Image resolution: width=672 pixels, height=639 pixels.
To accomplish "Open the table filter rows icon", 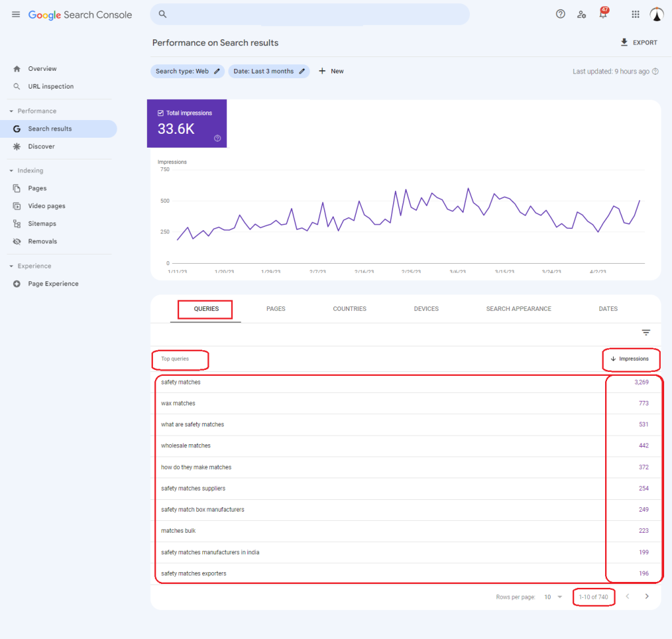I will click(646, 333).
